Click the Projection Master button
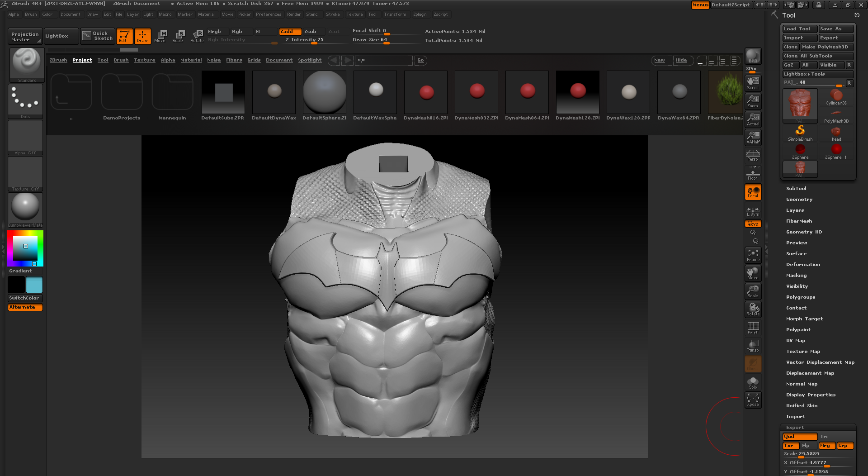The image size is (868, 476). [x=25, y=36]
